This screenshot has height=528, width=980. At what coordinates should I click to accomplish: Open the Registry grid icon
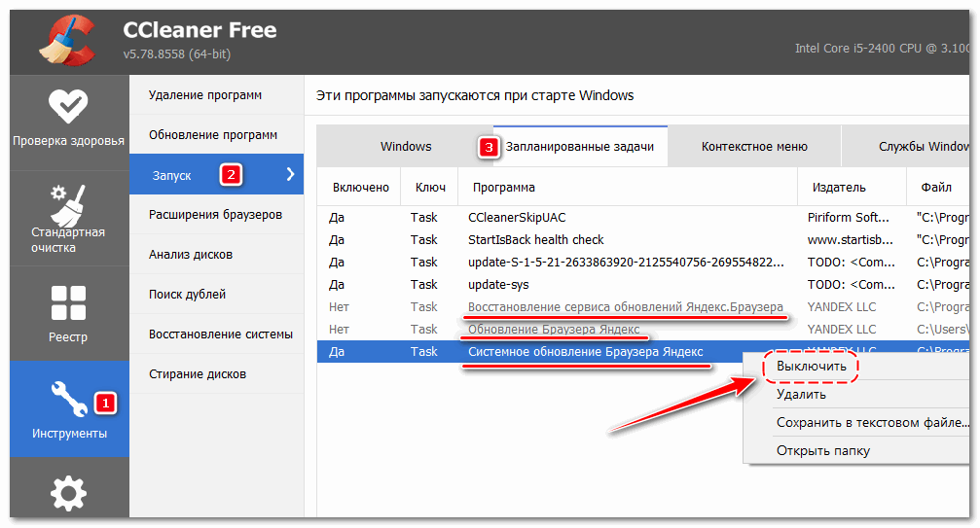pyautogui.click(x=68, y=302)
